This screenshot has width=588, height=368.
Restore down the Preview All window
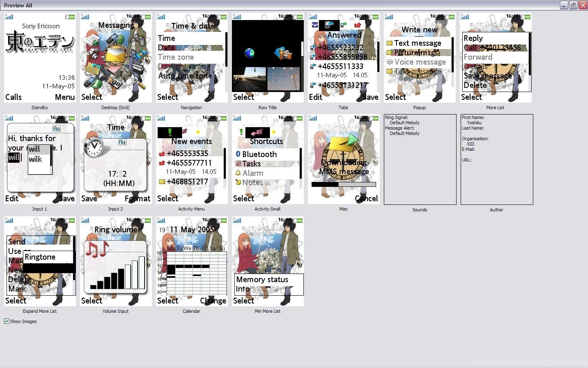click(x=573, y=5)
